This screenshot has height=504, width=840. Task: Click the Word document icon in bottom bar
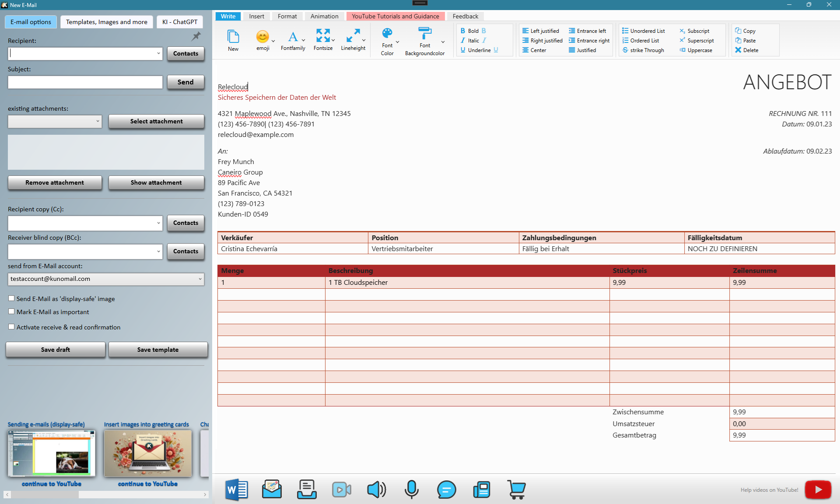(x=237, y=490)
